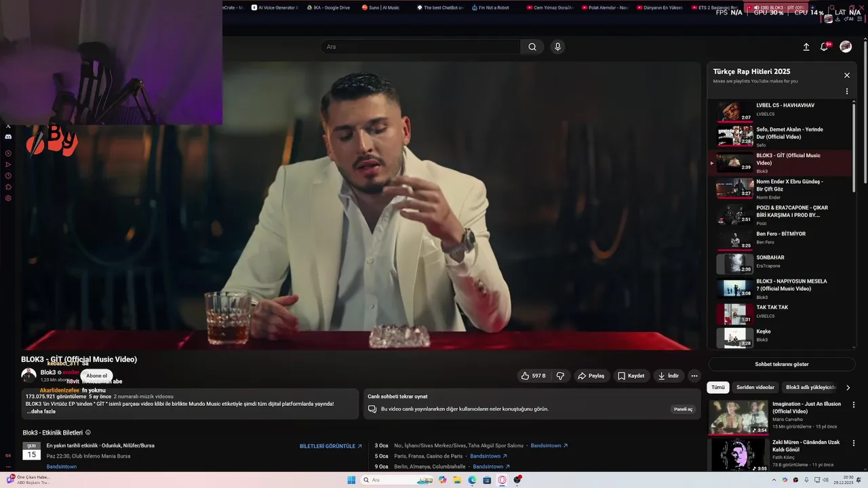Open options menu for Zeki Müren video
Screen dimensions: 868x488
(x=854, y=443)
